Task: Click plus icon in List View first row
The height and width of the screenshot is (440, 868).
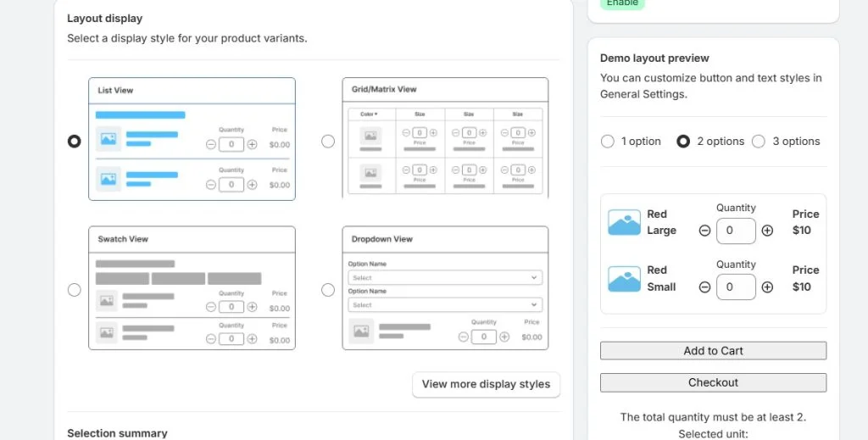Action: pos(252,144)
